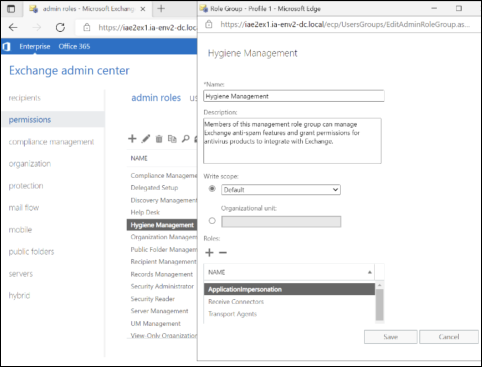The width and height of the screenshot is (482, 367).
Task: Click the Office logo icon in header
Action: click(6, 47)
